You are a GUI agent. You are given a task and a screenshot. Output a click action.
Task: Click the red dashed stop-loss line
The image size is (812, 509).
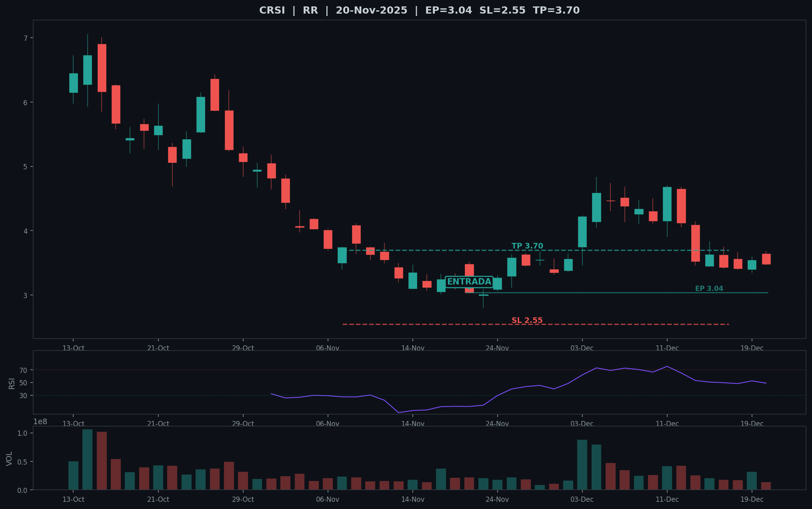536,324
